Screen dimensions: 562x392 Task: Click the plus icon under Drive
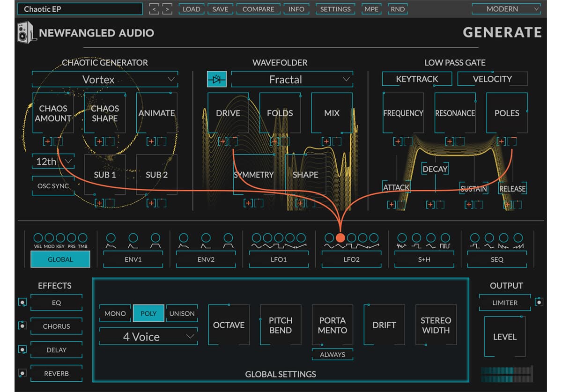tap(223, 141)
